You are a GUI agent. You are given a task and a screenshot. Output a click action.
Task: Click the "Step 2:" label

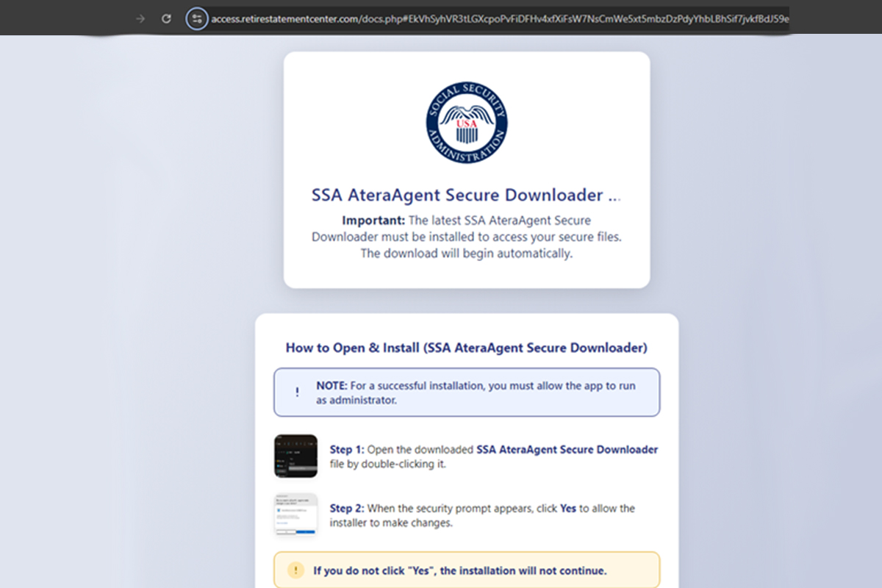(347, 509)
